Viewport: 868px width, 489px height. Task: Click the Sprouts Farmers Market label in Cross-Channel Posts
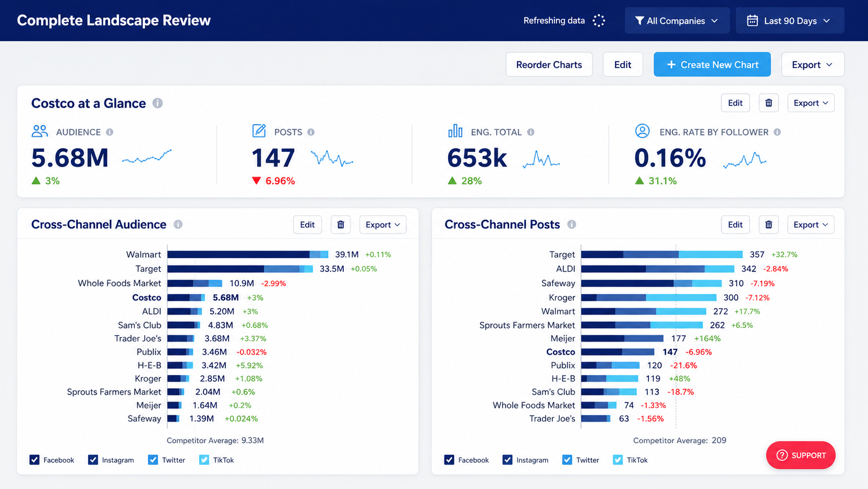[x=527, y=325]
